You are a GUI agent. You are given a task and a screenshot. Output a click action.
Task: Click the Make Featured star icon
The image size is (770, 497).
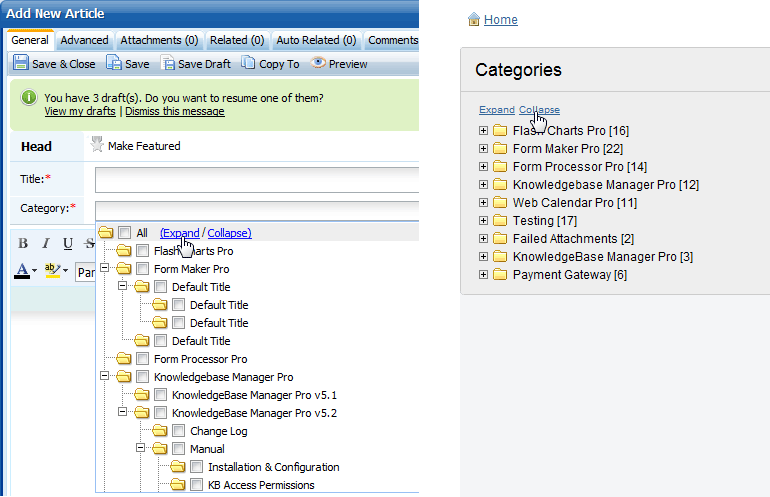click(x=97, y=144)
